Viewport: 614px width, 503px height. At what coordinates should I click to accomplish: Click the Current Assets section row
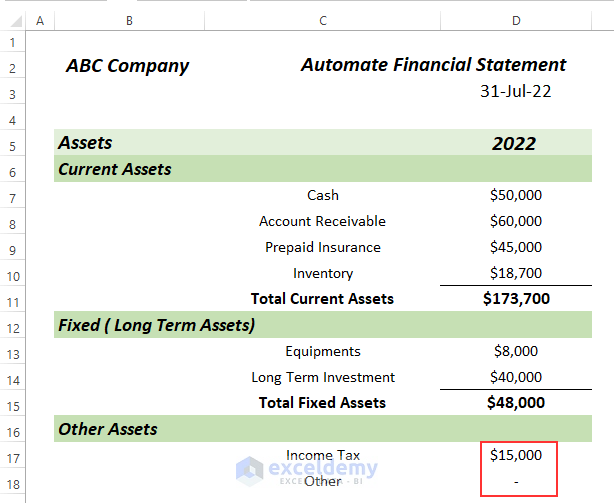[x=115, y=169]
